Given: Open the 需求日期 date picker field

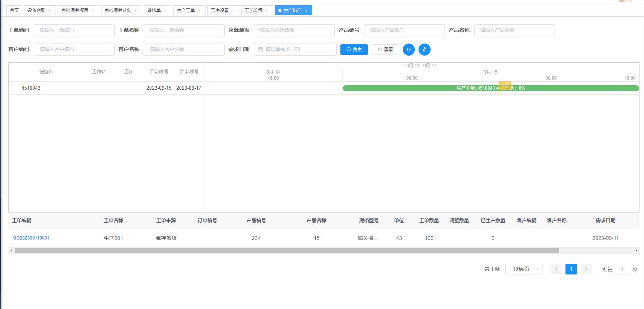Looking at the screenshot, I should point(295,50).
